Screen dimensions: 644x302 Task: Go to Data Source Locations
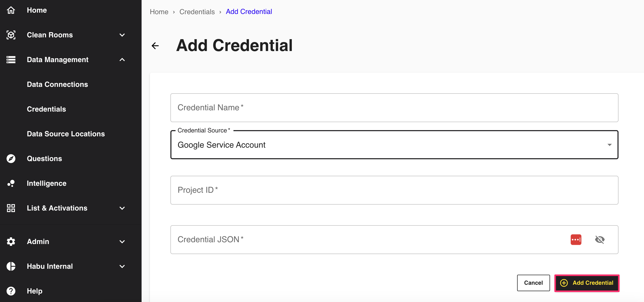click(x=66, y=134)
